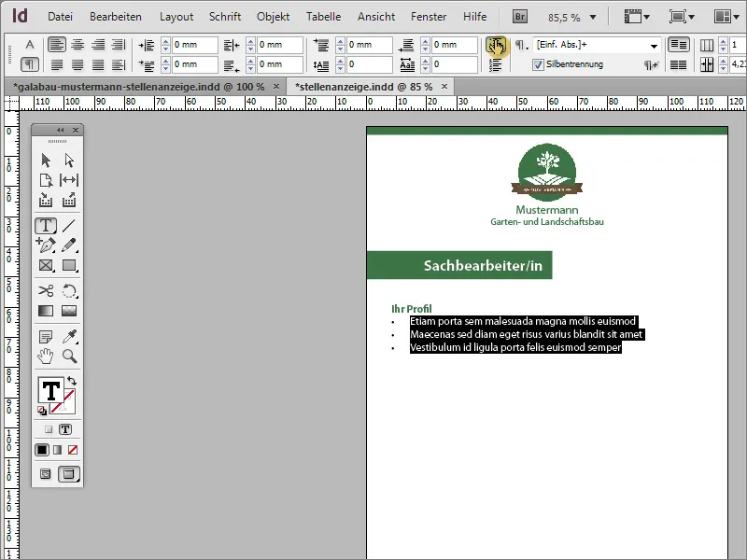747x560 pixels.
Task: Select the Line tool
Action: (69, 225)
